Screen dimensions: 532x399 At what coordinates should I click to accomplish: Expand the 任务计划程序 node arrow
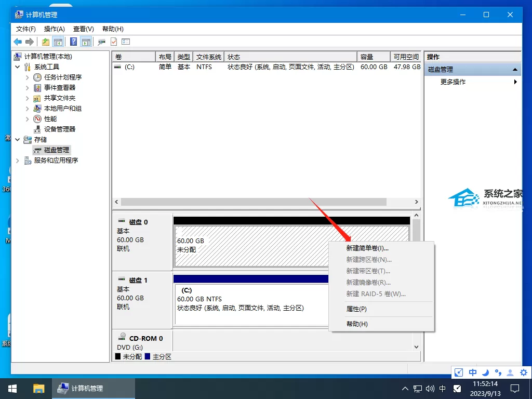coord(27,77)
